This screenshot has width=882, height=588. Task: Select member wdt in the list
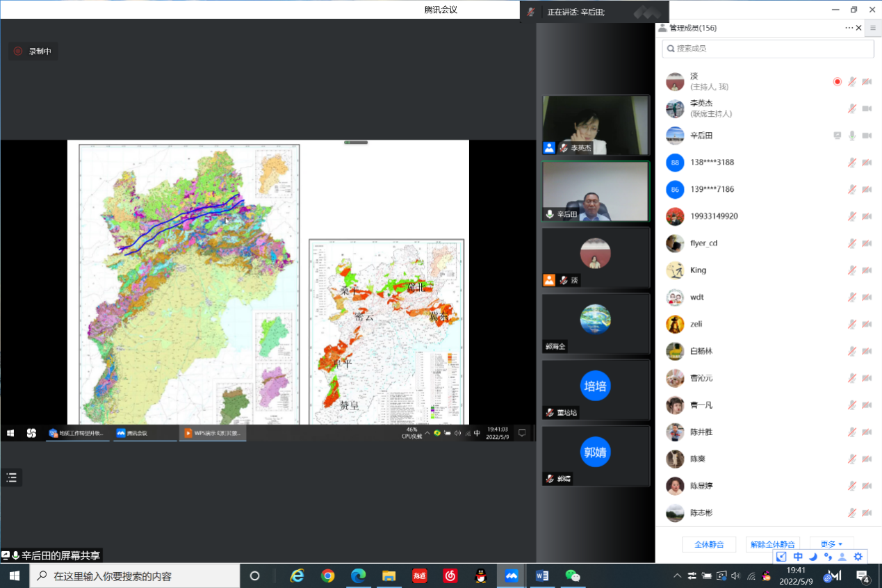click(696, 297)
